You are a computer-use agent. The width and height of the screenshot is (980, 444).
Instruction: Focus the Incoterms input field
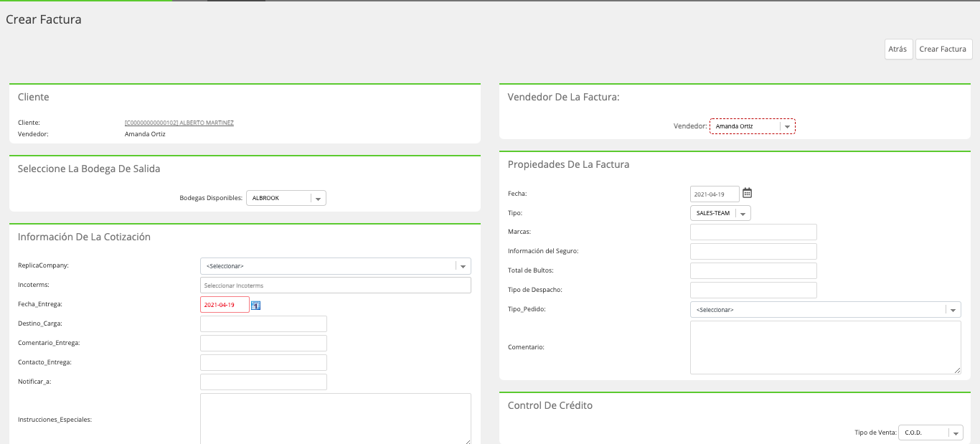coord(336,285)
